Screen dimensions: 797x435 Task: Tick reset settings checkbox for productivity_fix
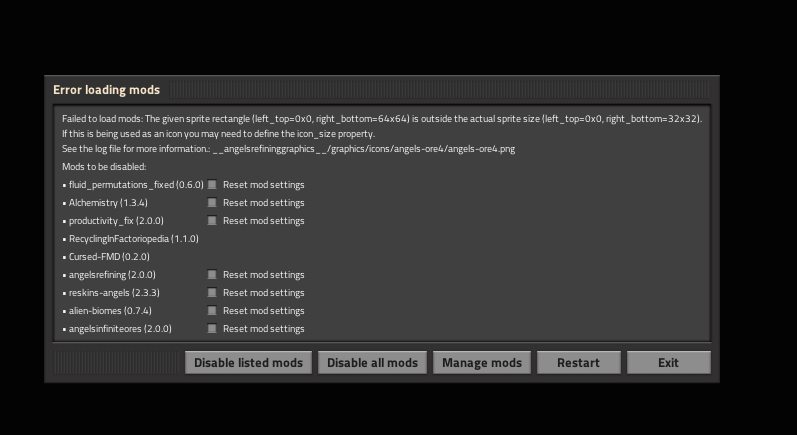coord(212,221)
